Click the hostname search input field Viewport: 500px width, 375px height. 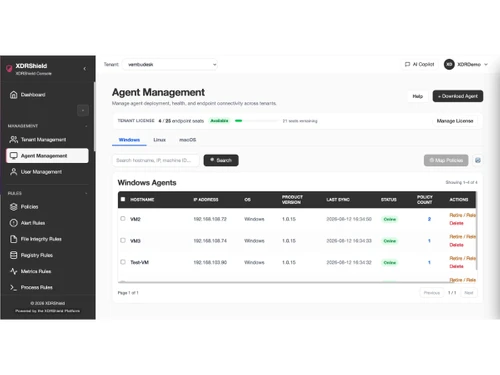(x=156, y=160)
